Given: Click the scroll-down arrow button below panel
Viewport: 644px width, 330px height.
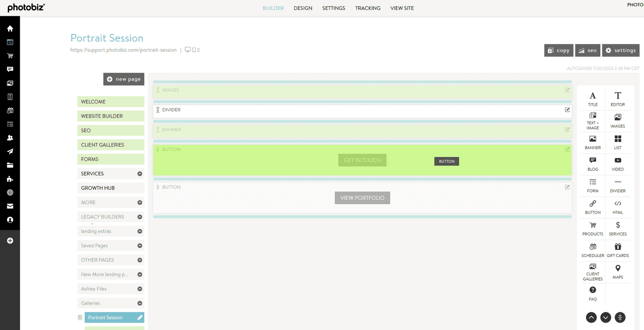Looking at the screenshot, I should click(x=605, y=318).
